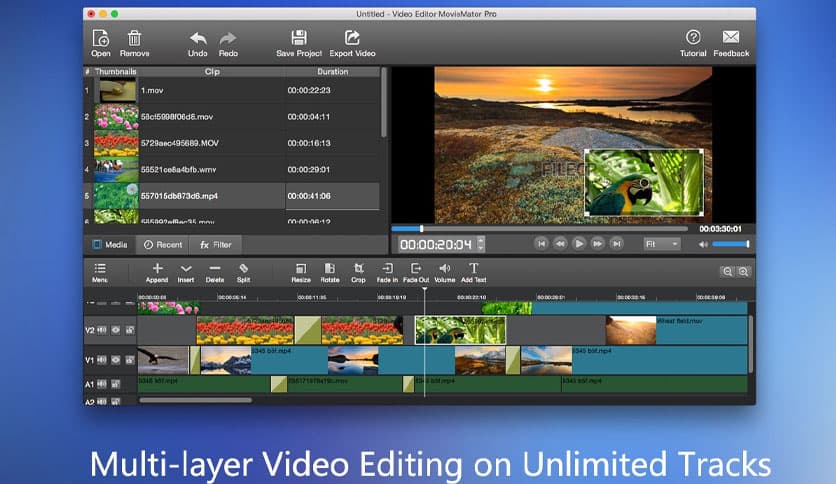Image resolution: width=836 pixels, height=484 pixels.
Task: Mute the A1 audio track
Action: click(x=102, y=384)
